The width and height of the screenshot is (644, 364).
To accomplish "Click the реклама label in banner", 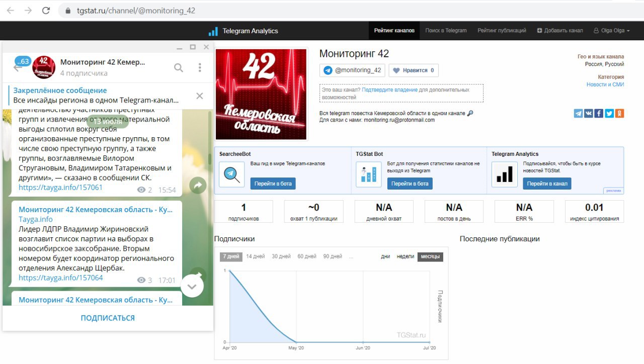I will 613,191.
